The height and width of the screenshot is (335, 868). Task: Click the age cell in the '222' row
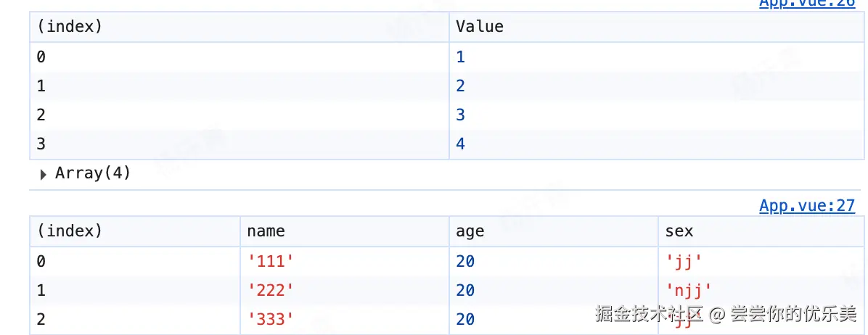coord(465,290)
